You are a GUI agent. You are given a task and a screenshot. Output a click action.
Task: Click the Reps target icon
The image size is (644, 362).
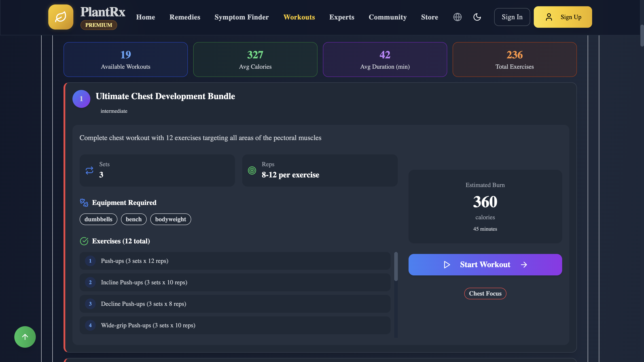point(252,170)
